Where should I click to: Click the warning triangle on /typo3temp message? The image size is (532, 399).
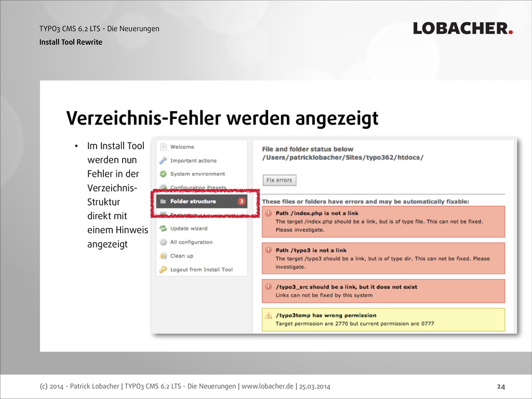(x=269, y=315)
